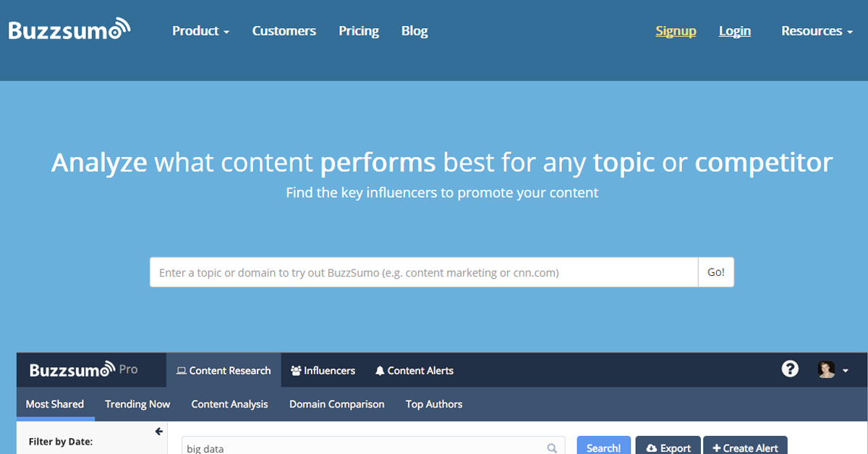Collapse the Filter by Date sidebar

pos(158,431)
